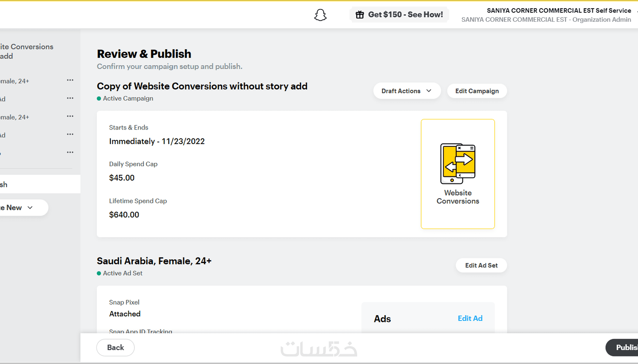The image size is (638, 364).
Task: Go back with the Back button
Action: pyautogui.click(x=115, y=347)
